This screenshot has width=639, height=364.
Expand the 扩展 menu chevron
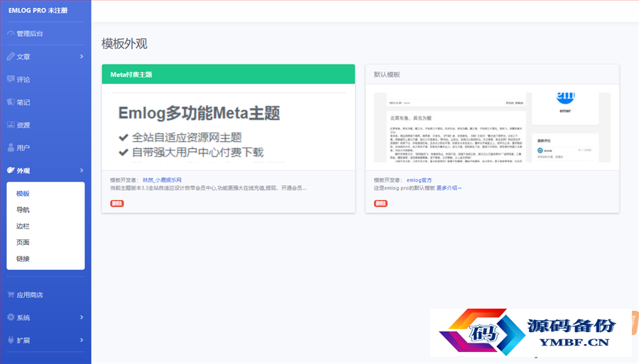click(x=82, y=341)
